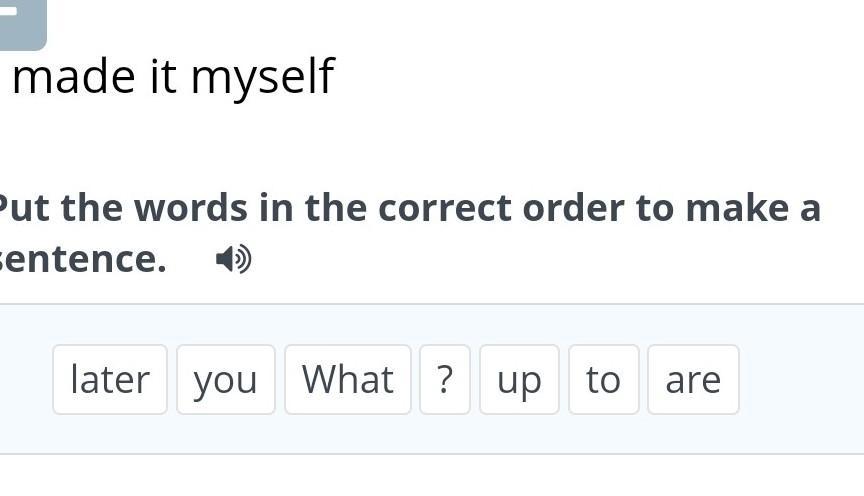Click the word "correct" in the instructions
The image size is (864, 496).
(x=445, y=208)
